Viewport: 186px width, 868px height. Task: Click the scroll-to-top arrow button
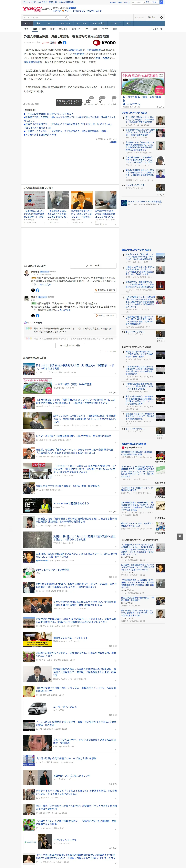(180, 536)
